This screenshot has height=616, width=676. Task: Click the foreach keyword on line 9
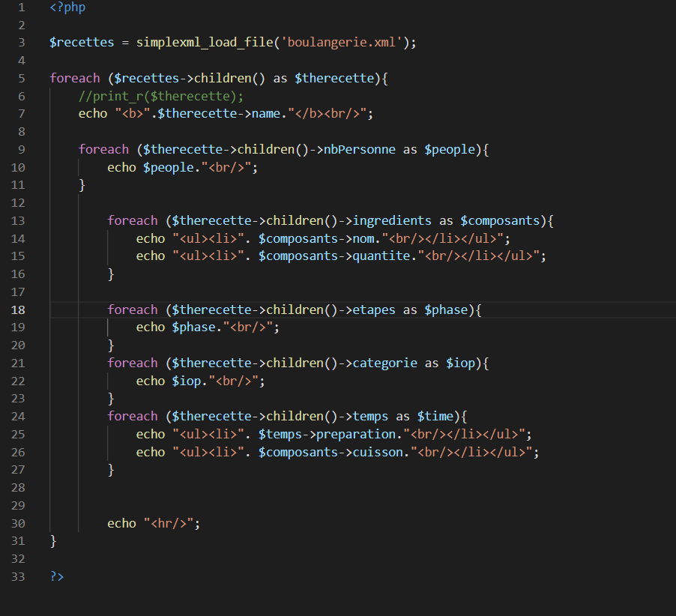click(x=103, y=150)
